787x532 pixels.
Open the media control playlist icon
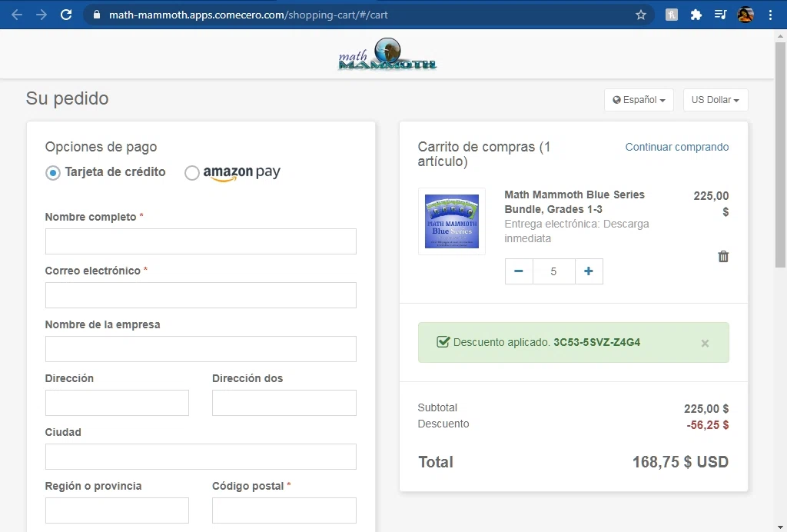pyautogui.click(x=721, y=15)
